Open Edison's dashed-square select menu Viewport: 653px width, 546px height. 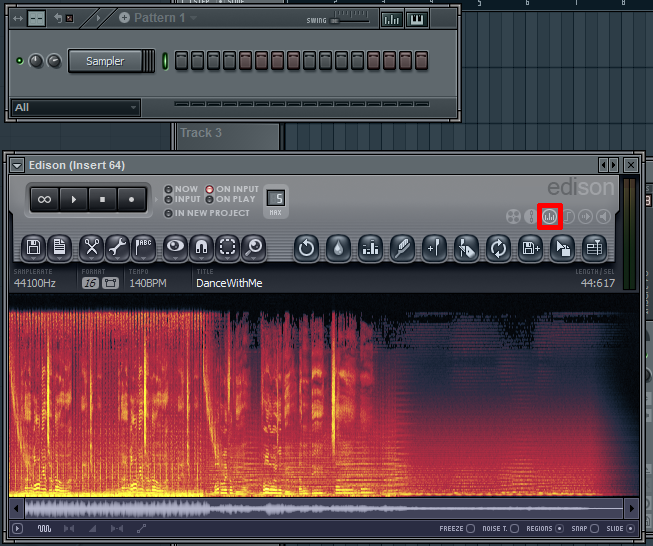coord(227,248)
